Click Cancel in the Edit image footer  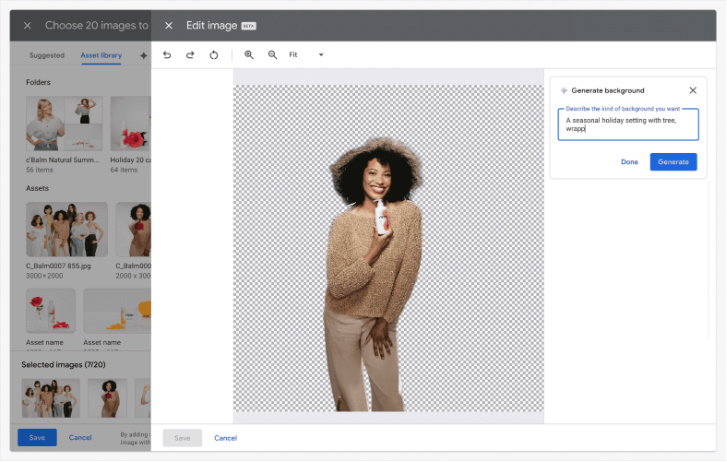[225, 438]
